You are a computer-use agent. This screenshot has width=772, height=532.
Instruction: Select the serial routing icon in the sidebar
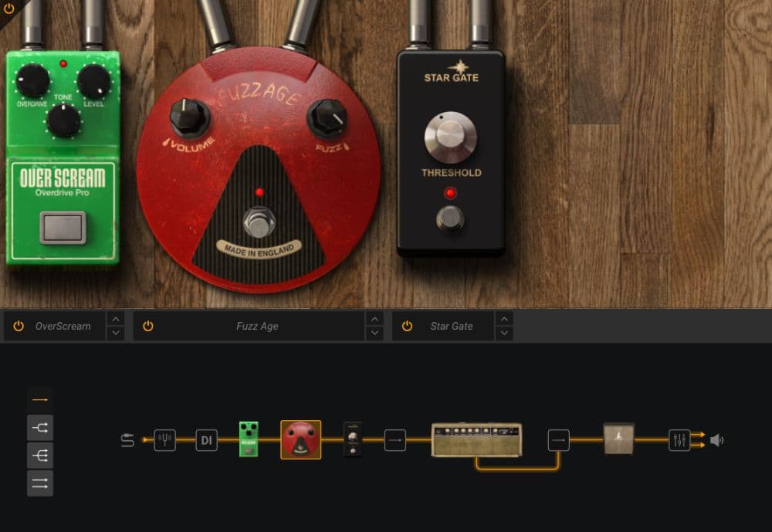39,399
